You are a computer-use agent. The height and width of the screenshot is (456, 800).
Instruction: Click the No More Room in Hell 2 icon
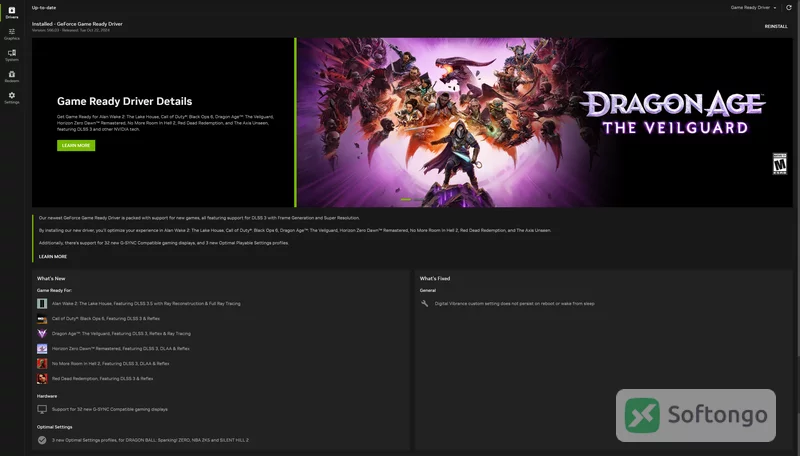(x=42, y=364)
